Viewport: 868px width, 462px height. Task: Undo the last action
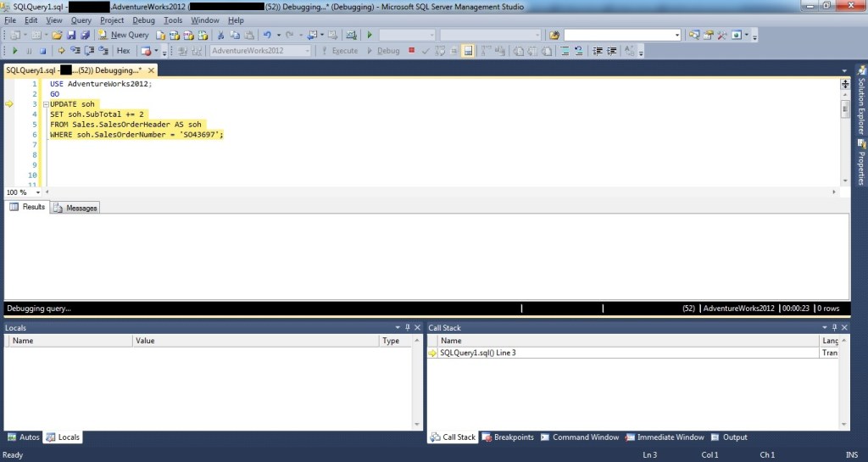click(267, 36)
